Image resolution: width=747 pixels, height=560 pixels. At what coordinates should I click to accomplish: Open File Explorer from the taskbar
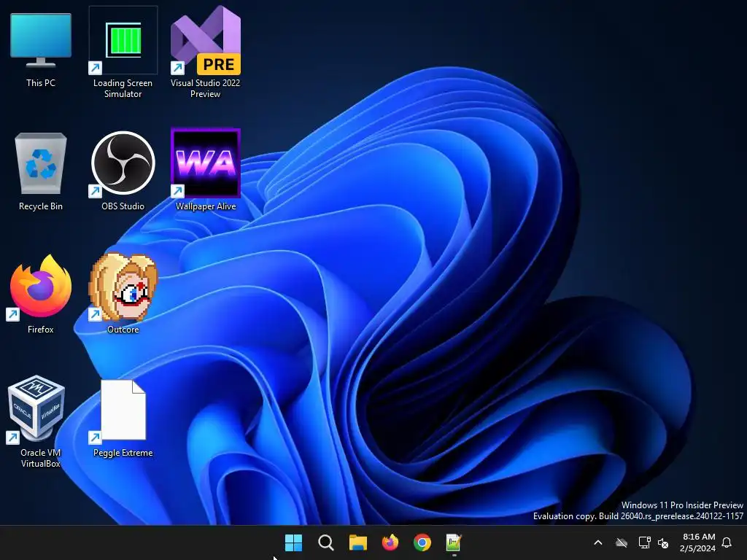(357, 542)
